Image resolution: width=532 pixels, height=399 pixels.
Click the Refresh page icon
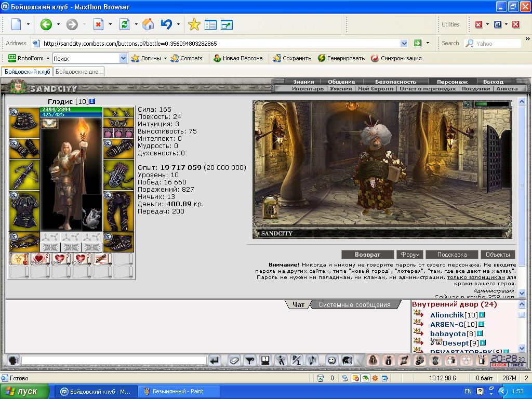coord(125,24)
